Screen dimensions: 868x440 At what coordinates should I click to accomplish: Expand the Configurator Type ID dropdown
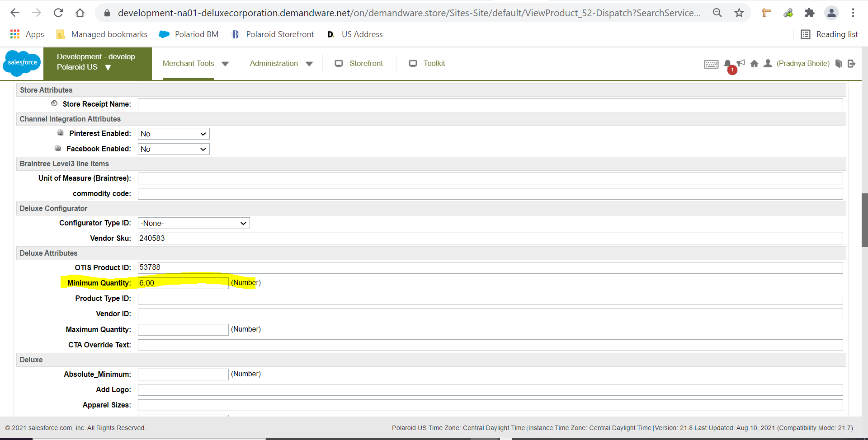193,223
